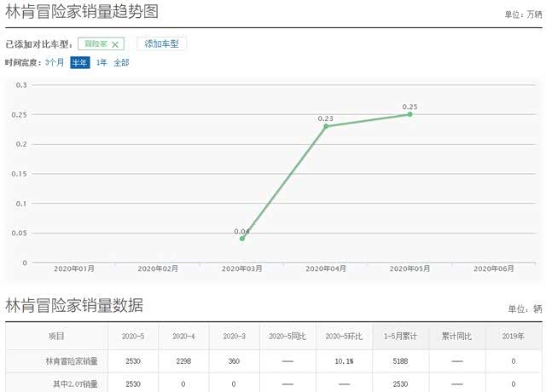Show 全部 time range
The image size is (546, 392).
121,62
